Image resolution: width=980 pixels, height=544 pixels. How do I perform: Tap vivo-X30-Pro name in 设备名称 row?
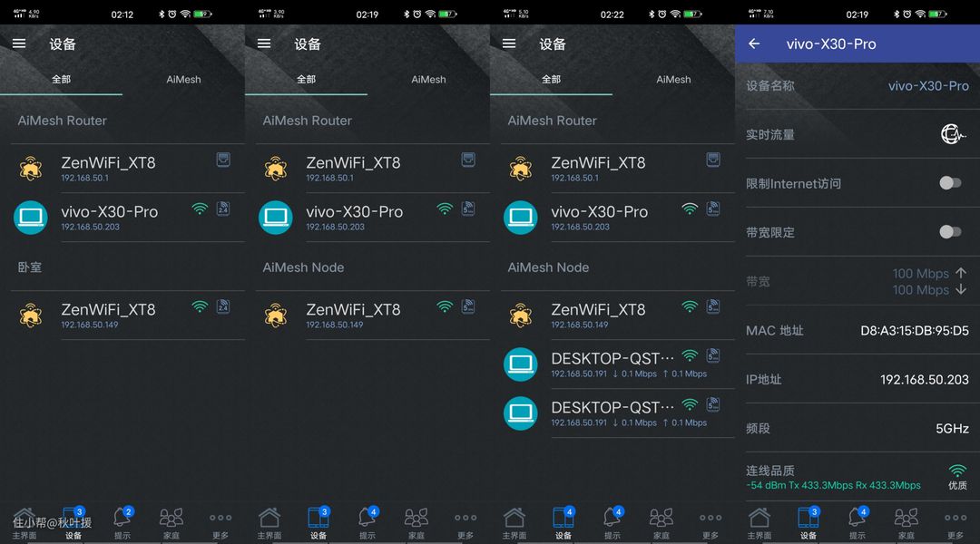pos(927,86)
